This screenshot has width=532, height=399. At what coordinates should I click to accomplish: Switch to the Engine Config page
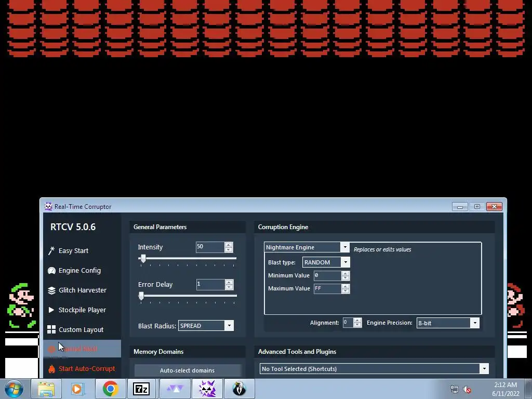pos(82,270)
